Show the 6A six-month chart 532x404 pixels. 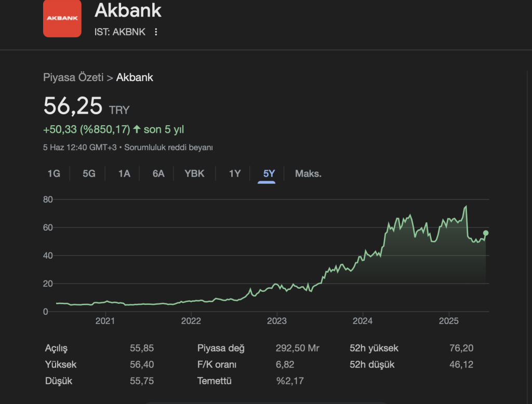158,173
